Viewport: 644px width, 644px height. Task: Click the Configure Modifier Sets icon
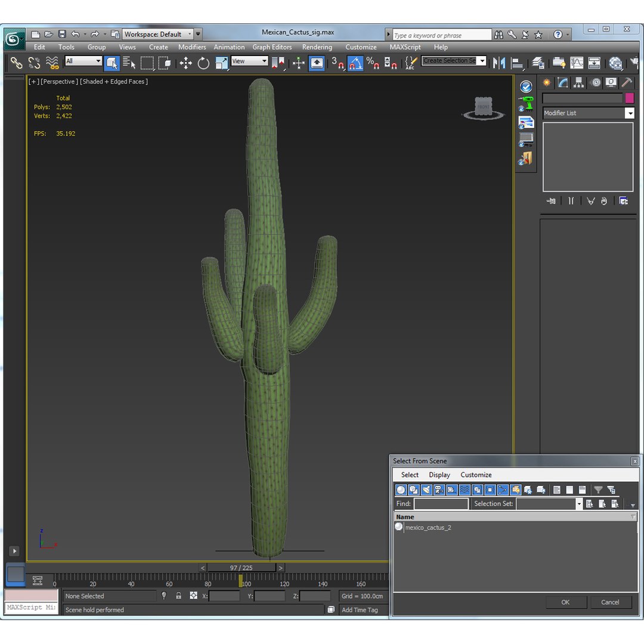point(624,201)
